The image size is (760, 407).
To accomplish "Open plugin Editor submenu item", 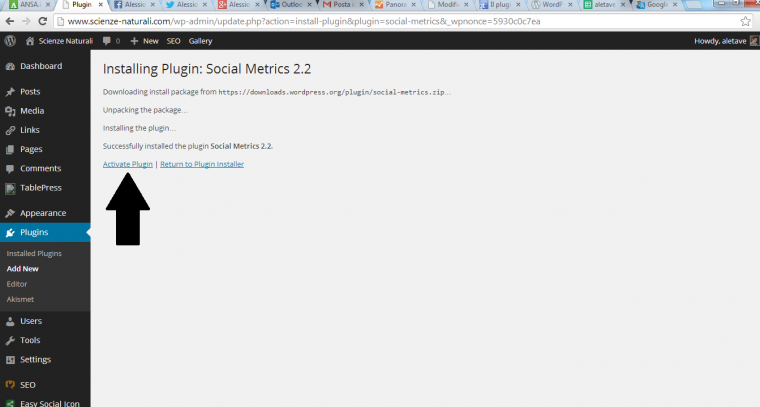I will (17, 284).
